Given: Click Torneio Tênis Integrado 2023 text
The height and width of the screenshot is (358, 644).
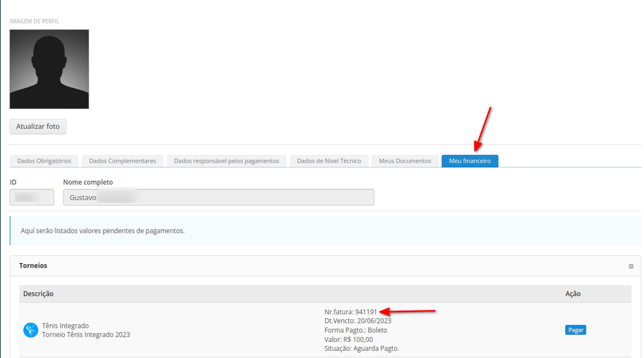Looking at the screenshot, I should [86, 334].
